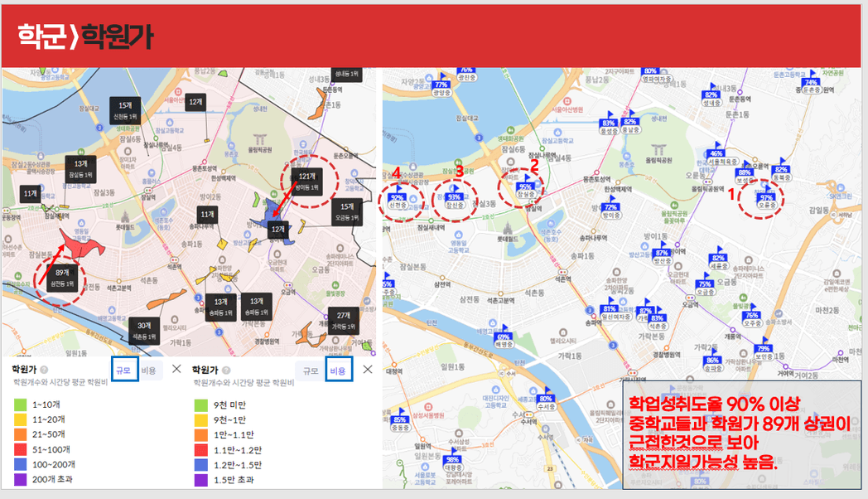Open the 30개 석촌동 1위 map label
868x499 pixels.
[144, 332]
